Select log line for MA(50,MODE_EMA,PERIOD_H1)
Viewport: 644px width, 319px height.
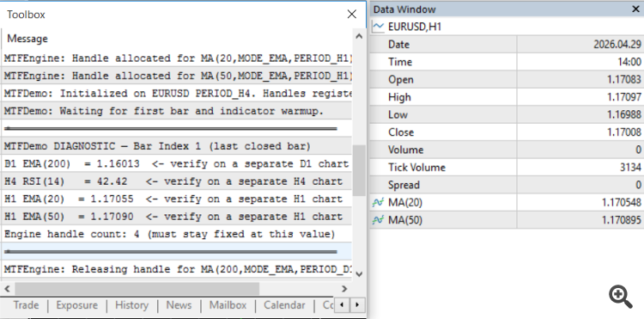click(x=177, y=76)
